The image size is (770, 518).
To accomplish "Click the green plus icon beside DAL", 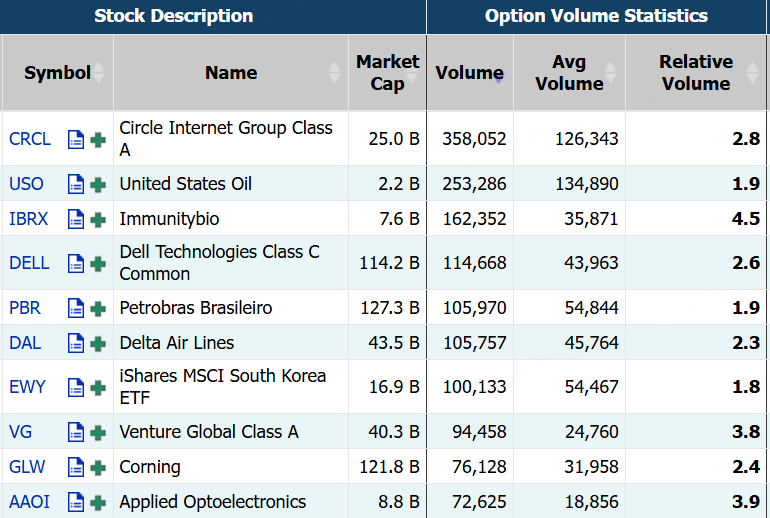I will tap(98, 343).
